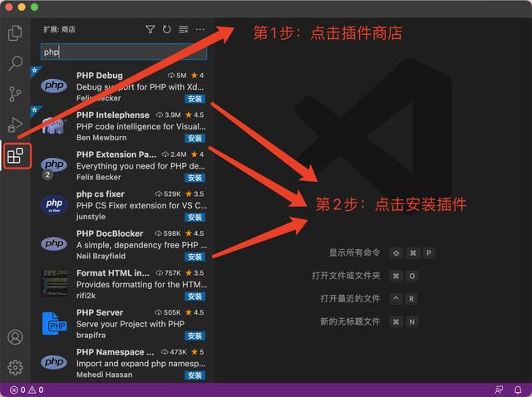The width and height of the screenshot is (532, 397).
Task: Click the php search input field
Action: click(x=124, y=51)
